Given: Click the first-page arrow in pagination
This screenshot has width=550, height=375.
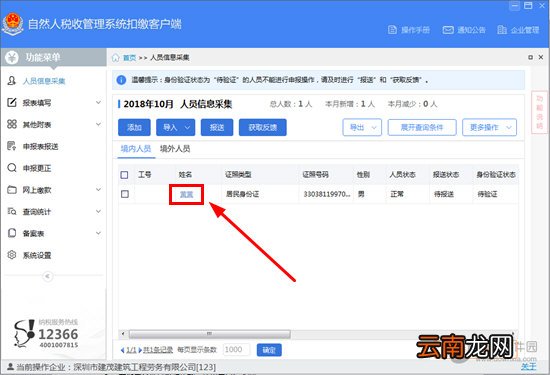Looking at the screenshot, I should [x=122, y=350].
